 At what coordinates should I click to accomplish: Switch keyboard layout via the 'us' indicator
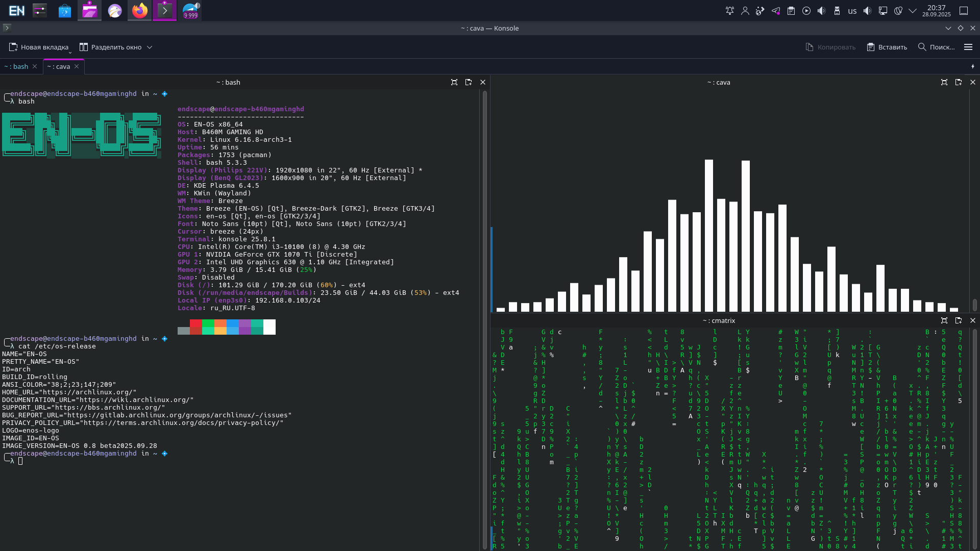tap(851, 10)
